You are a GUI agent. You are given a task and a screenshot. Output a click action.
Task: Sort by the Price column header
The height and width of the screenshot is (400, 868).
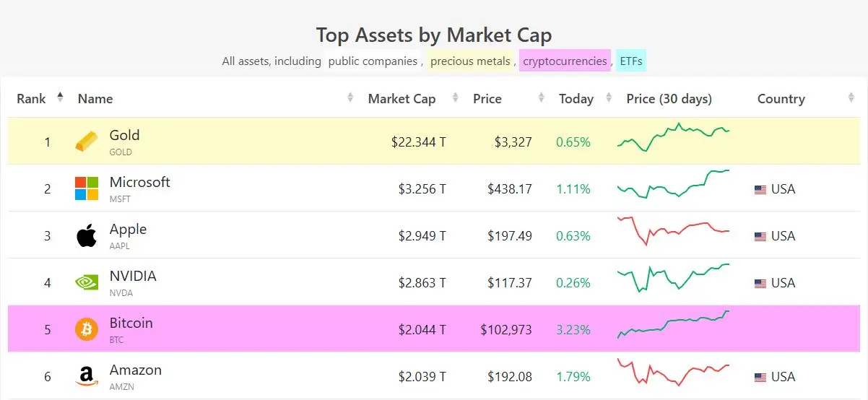pos(487,99)
